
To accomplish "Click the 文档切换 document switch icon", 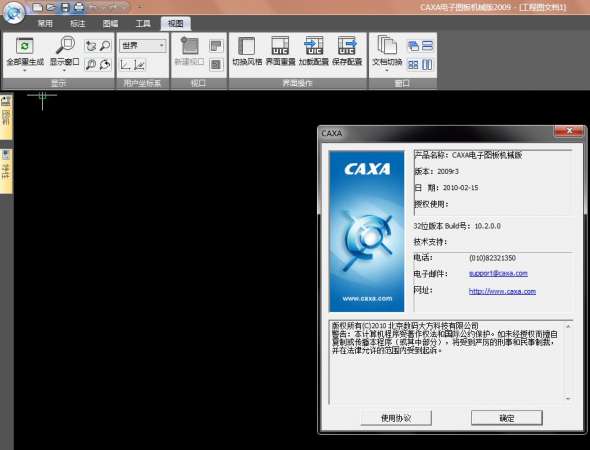I will [x=387, y=45].
